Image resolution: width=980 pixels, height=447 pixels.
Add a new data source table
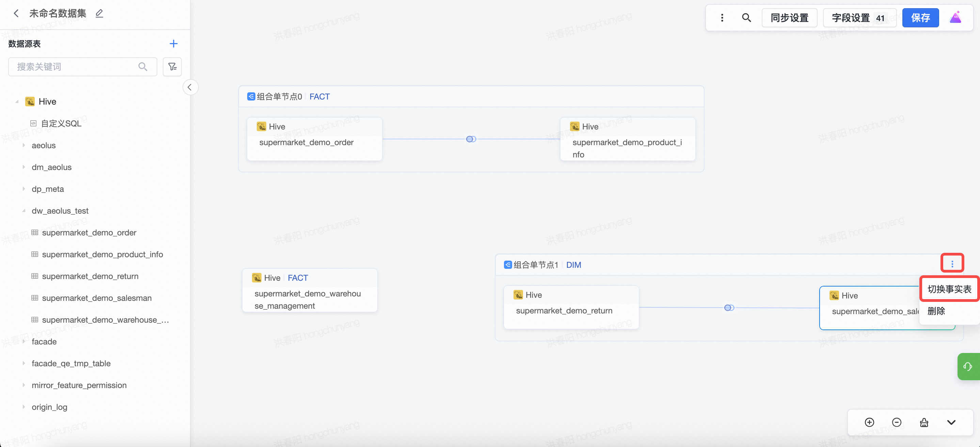point(173,44)
